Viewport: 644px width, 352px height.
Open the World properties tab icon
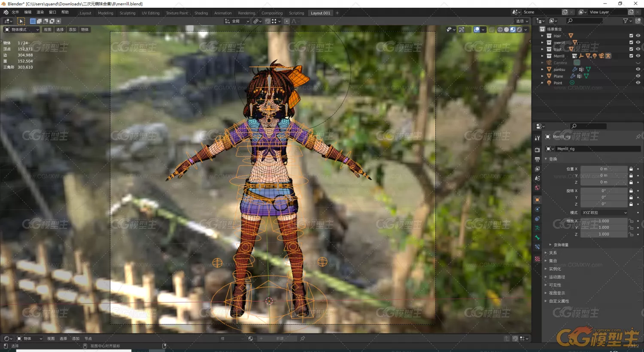[537, 188]
